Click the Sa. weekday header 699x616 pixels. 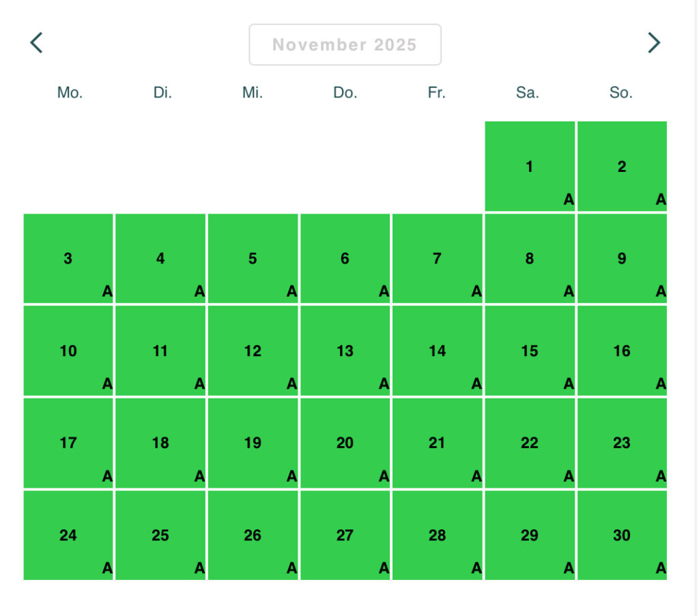528,92
